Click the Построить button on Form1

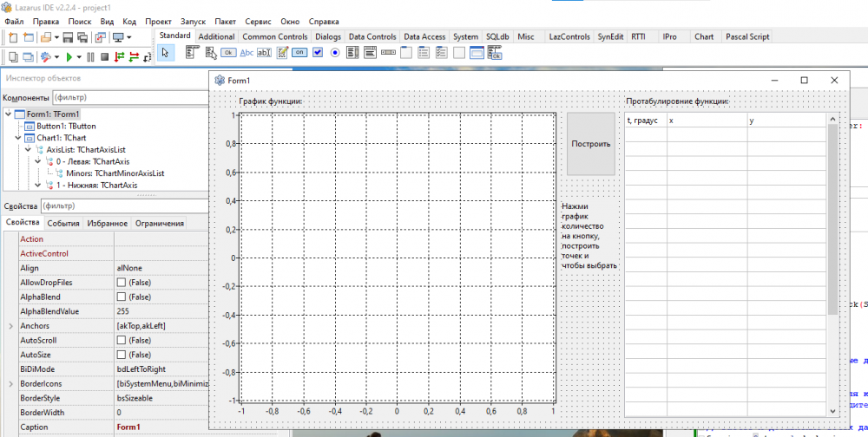point(590,144)
